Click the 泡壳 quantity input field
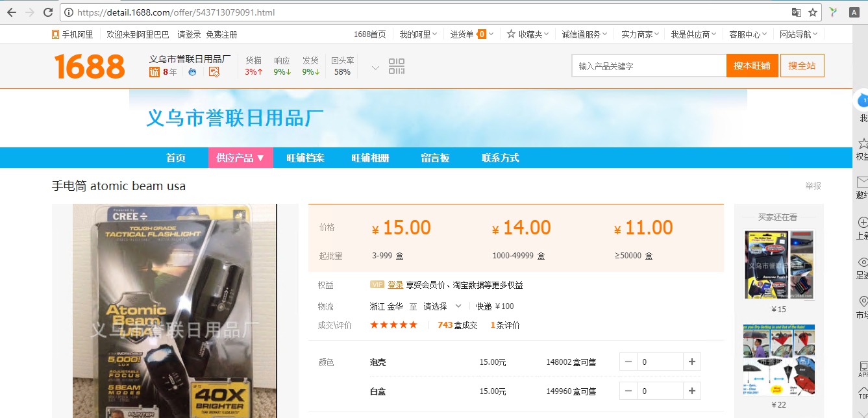The width and height of the screenshot is (868, 418). point(660,362)
